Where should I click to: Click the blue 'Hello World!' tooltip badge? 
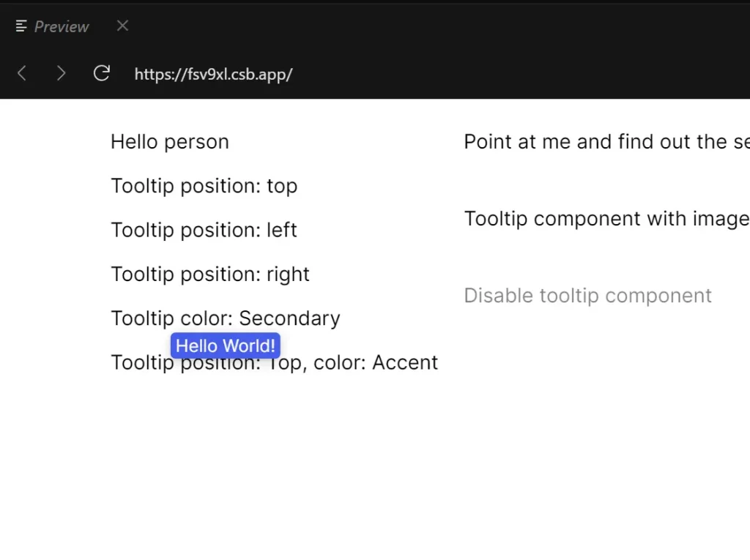coord(225,345)
